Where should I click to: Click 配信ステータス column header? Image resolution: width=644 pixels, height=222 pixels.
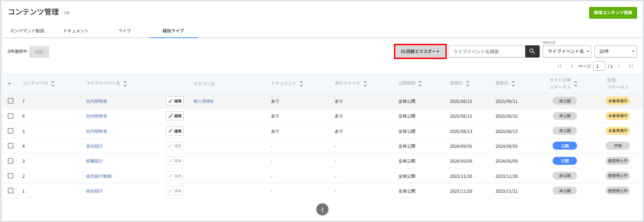coord(618,83)
